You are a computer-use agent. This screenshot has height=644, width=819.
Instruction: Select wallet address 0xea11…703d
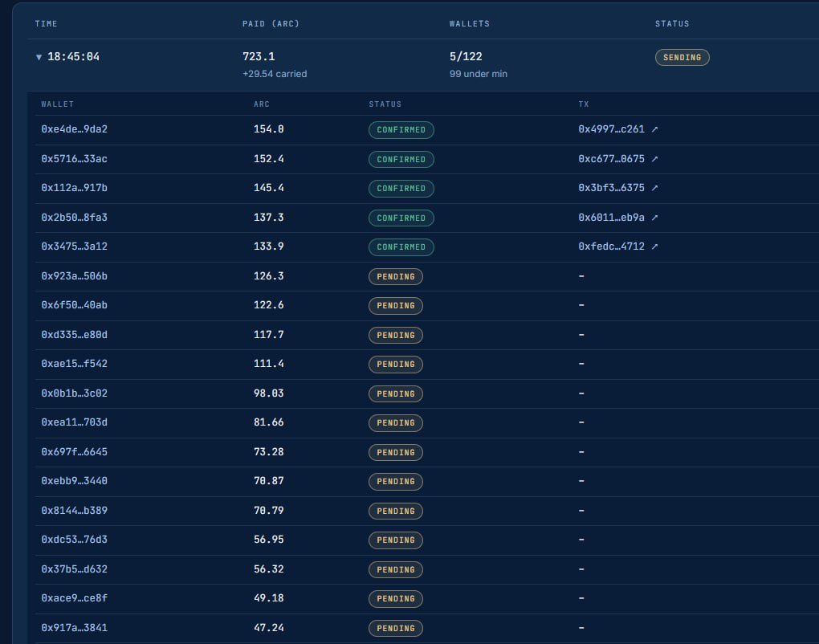click(74, 422)
